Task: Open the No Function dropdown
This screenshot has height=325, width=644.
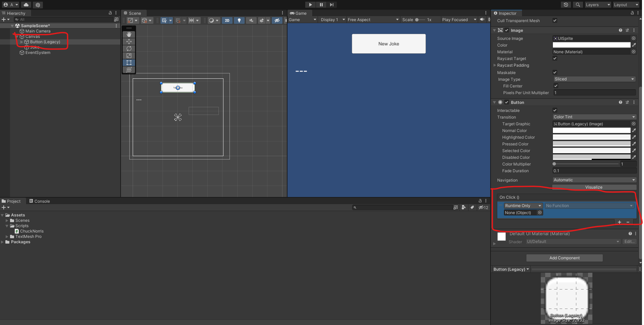Action: (x=589, y=206)
